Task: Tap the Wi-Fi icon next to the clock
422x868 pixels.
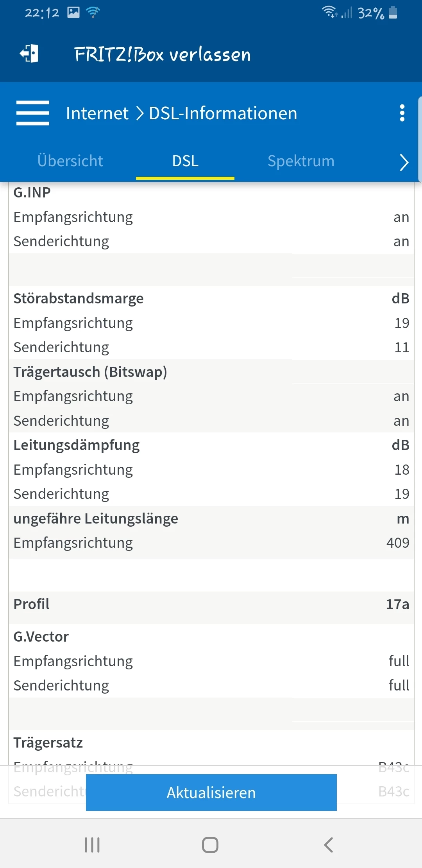Action: pyautogui.click(x=93, y=13)
